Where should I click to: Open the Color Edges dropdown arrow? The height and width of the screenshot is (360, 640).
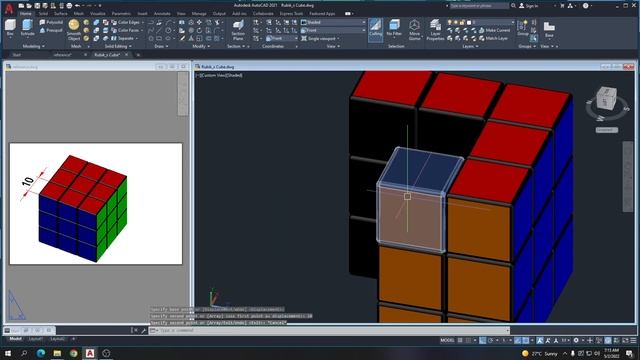[142, 22]
